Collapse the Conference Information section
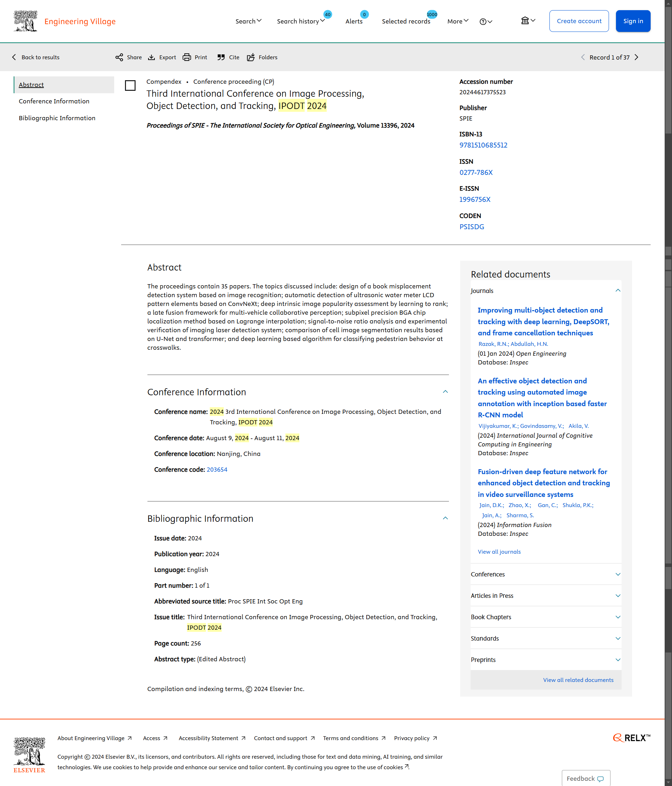The width and height of the screenshot is (672, 786). point(445,391)
